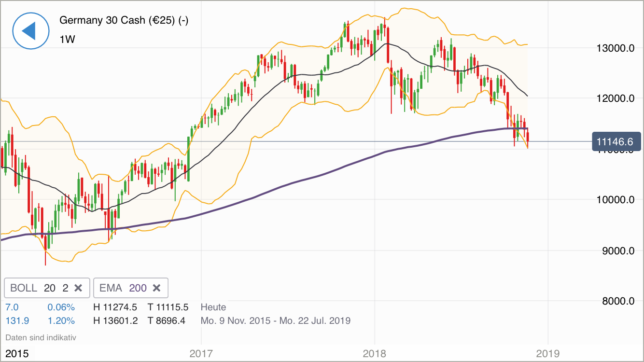644x362 pixels.
Task: Click the 13000.0 price axis label
Action: [615, 48]
